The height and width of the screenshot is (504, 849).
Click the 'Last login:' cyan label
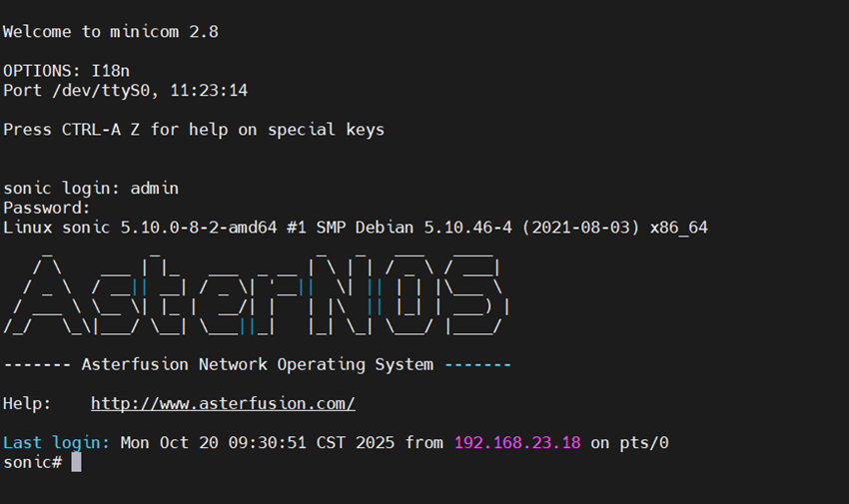pos(56,443)
